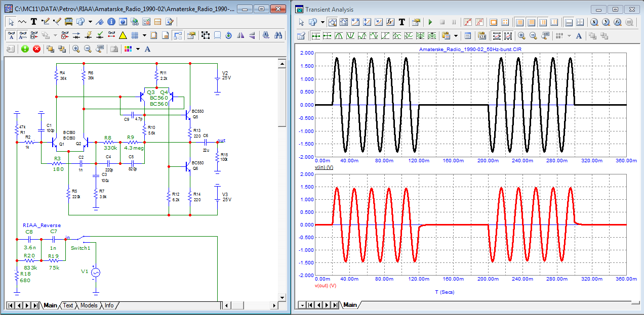Click the red X delete icon

36,49
